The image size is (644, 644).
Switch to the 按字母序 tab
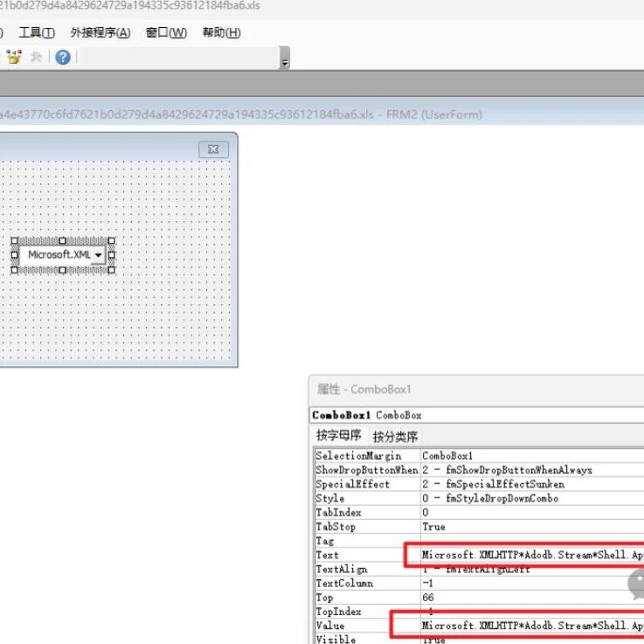[339, 435]
